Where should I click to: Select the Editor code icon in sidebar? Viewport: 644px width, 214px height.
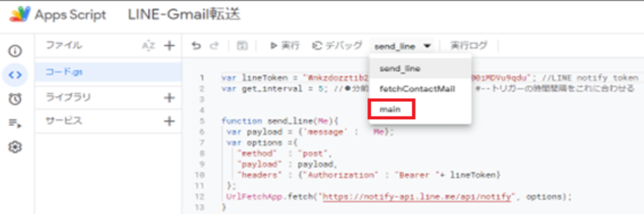pos(15,75)
